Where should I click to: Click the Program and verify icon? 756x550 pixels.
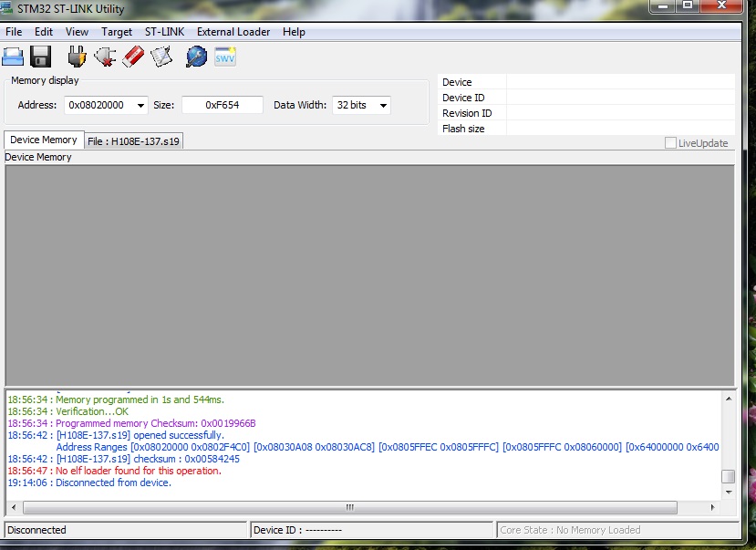[161, 57]
